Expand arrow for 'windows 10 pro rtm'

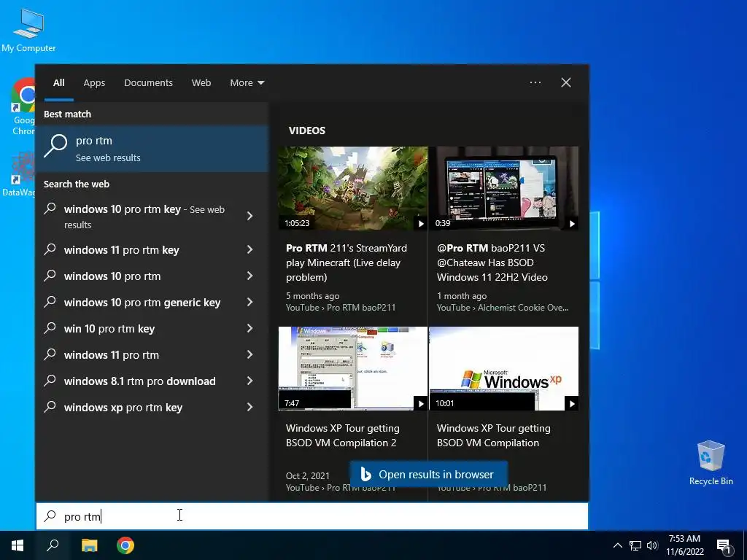click(x=249, y=276)
